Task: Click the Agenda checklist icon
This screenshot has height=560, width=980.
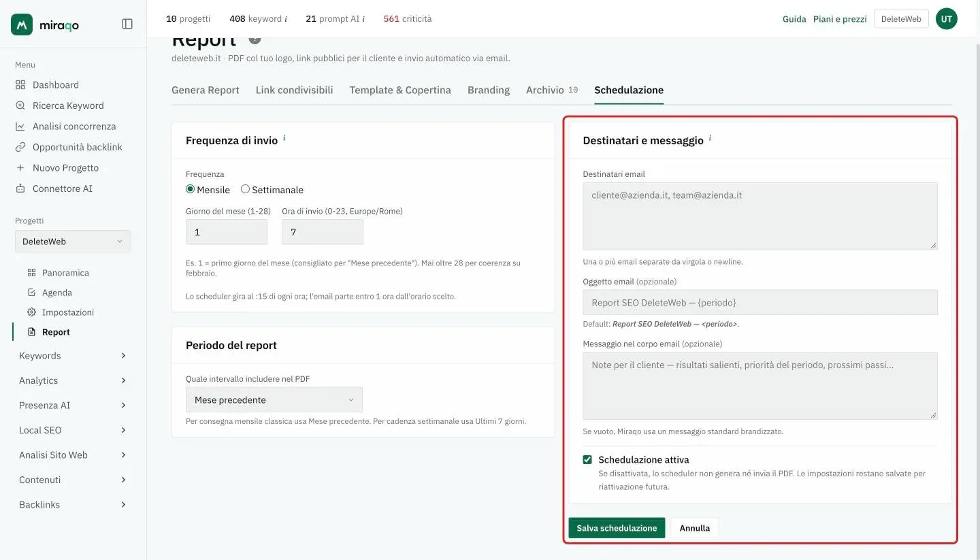Action: 31,293
